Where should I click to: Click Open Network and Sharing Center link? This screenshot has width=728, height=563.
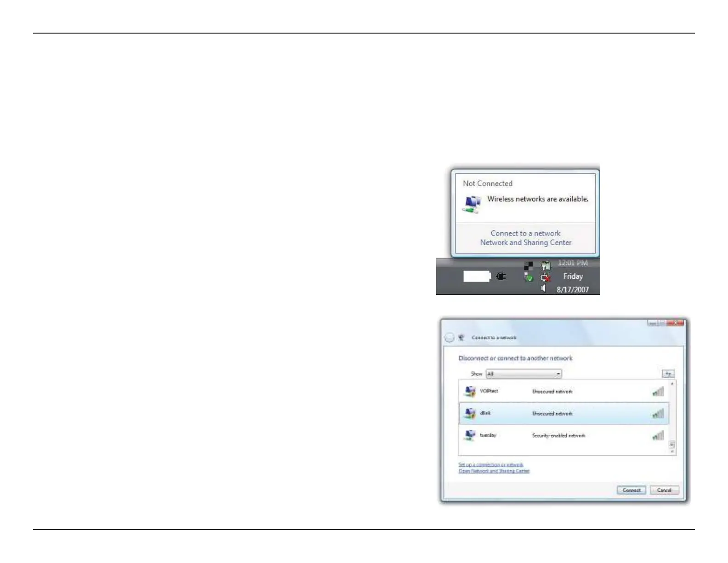coord(494,471)
